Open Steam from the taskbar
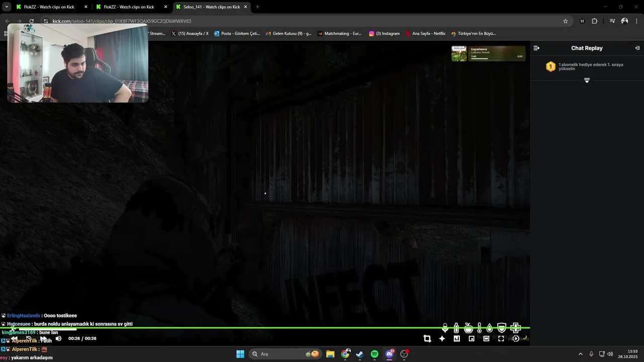The width and height of the screenshot is (644, 362). pyautogui.click(x=360, y=354)
